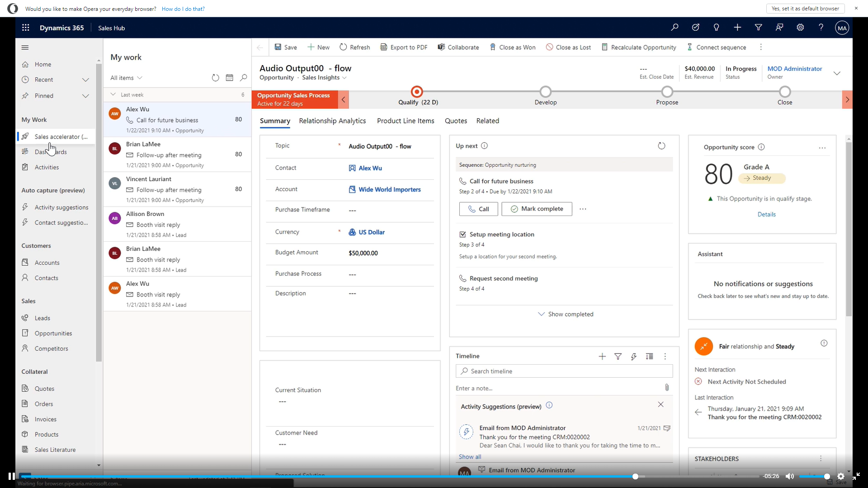Open the Related tab
Image resolution: width=868 pixels, height=488 pixels.
click(x=487, y=121)
